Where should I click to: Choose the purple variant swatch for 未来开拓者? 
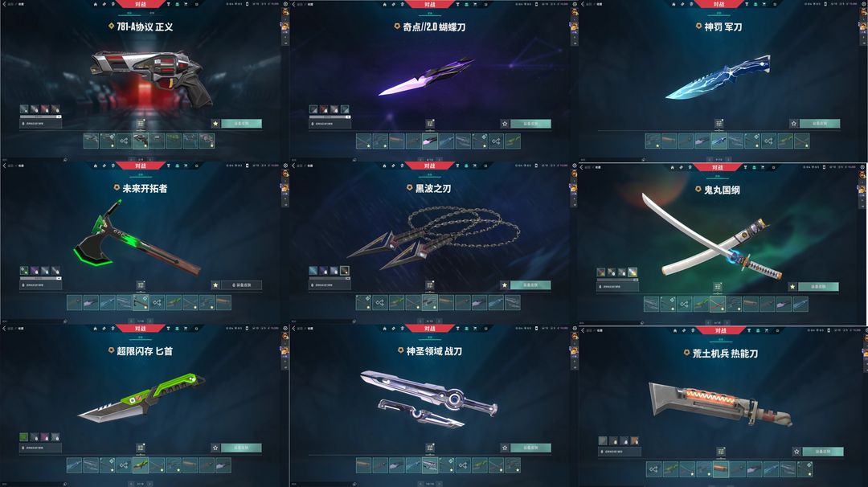[x=35, y=271]
